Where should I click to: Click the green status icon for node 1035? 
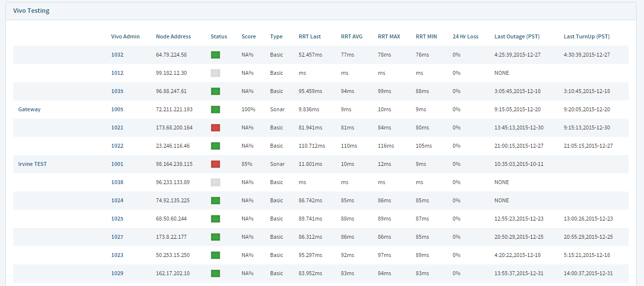click(215, 91)
